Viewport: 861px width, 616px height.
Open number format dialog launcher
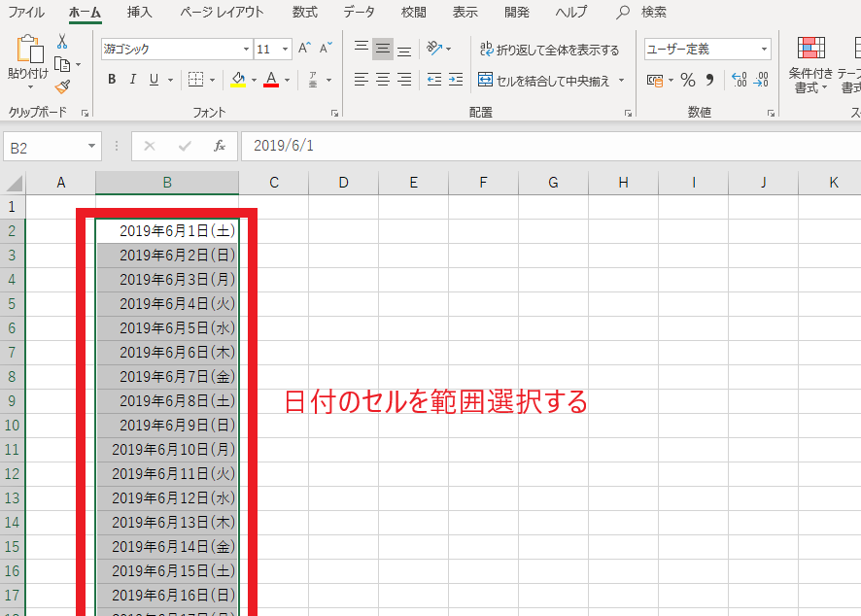tap(771, 113)
